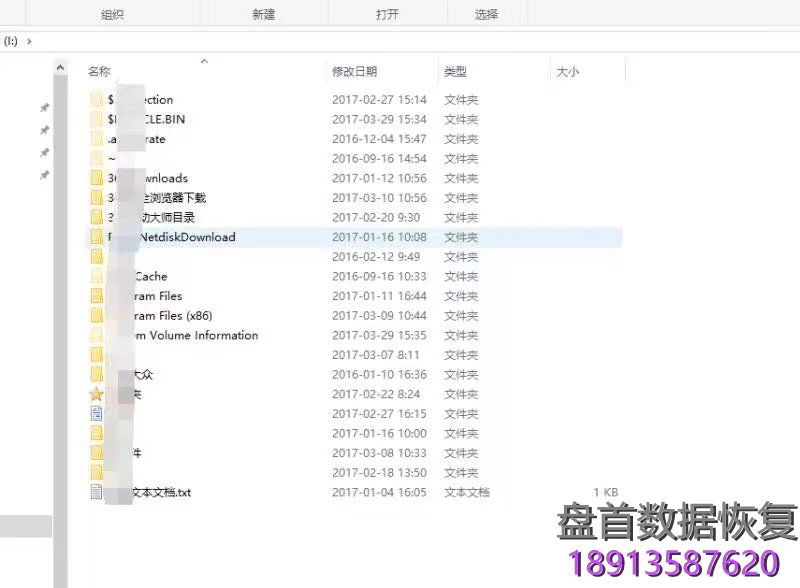Click the $RECYCLE.BIN folder icon

click(x=96, y=119)
